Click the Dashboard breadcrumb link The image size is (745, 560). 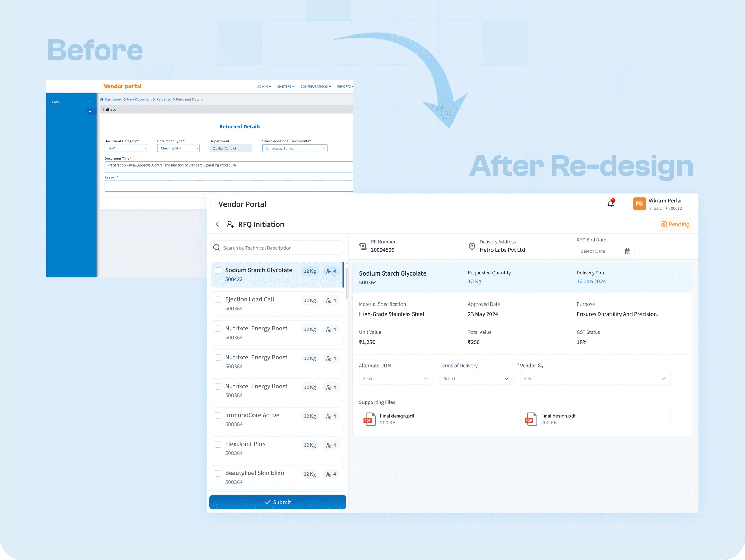tap(113, 99)
